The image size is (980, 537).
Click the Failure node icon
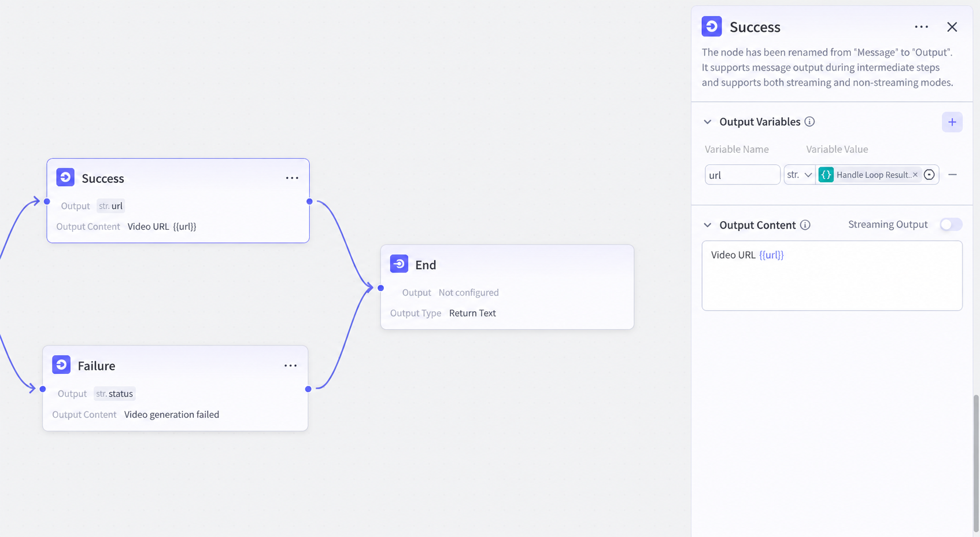pyautogui.click(x=61, y=365)
